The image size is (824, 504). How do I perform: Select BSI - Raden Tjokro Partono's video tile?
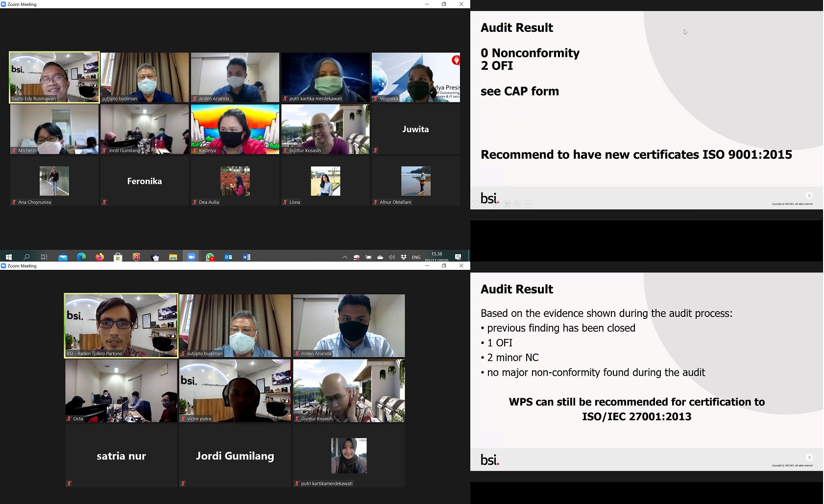[121, 326]
